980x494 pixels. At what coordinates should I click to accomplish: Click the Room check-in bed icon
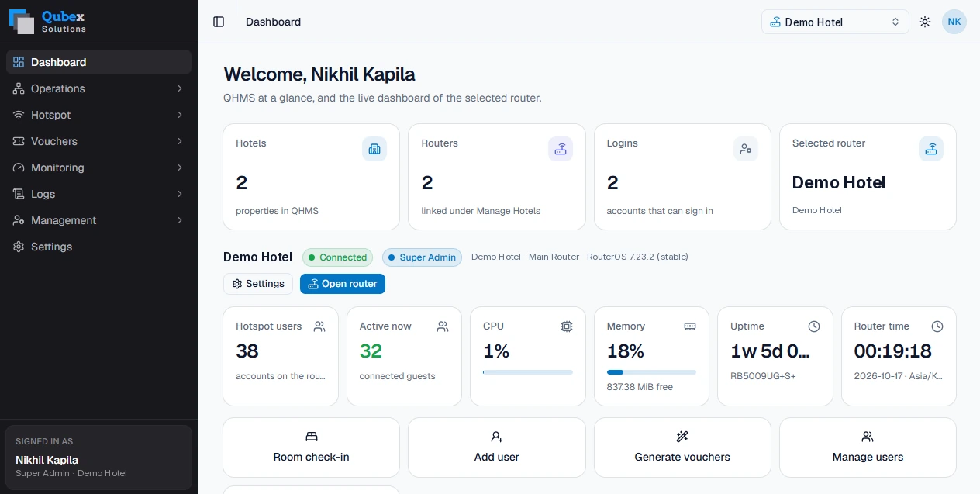click(x=312, y=437)
